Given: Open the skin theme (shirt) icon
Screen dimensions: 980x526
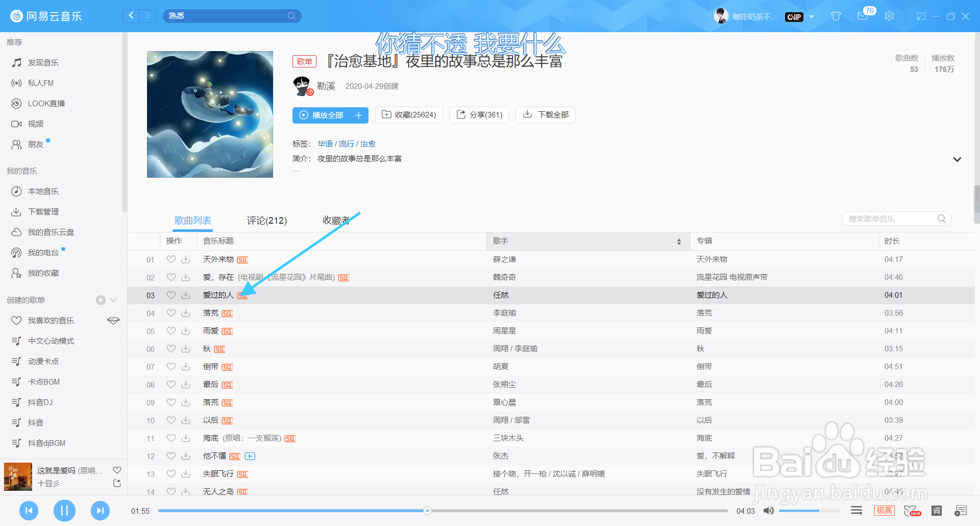Looking at the screenshot, I should pos(836,16).
